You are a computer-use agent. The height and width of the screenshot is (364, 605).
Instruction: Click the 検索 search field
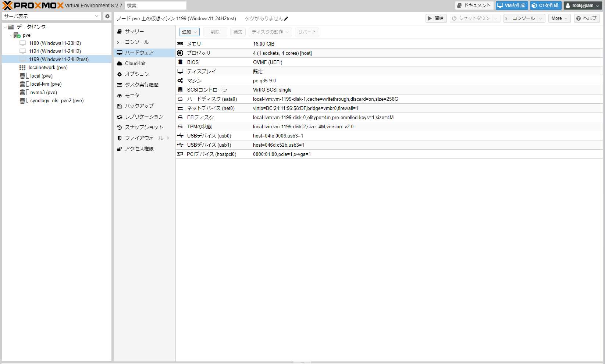click(156, 6)
